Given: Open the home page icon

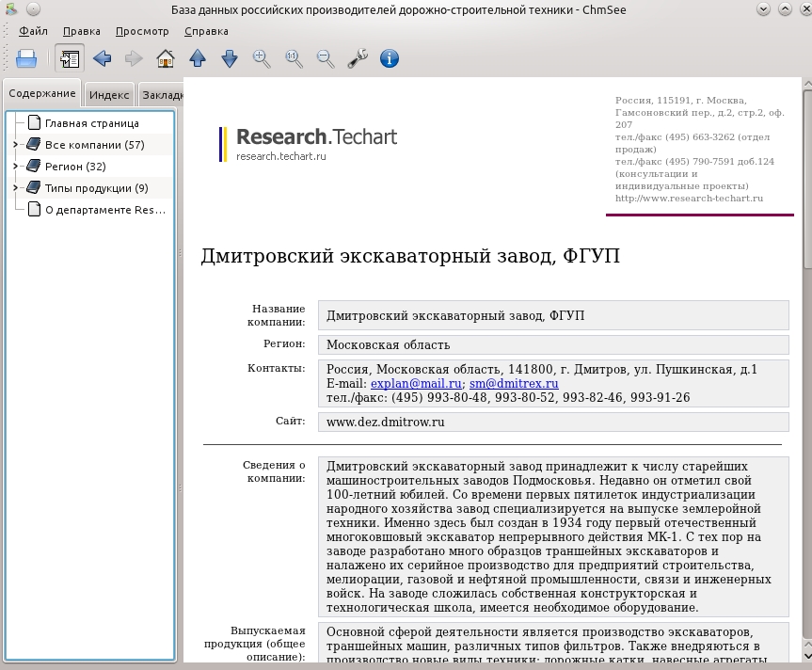Looking at the screenshot, I should click(x=166, y=58).
